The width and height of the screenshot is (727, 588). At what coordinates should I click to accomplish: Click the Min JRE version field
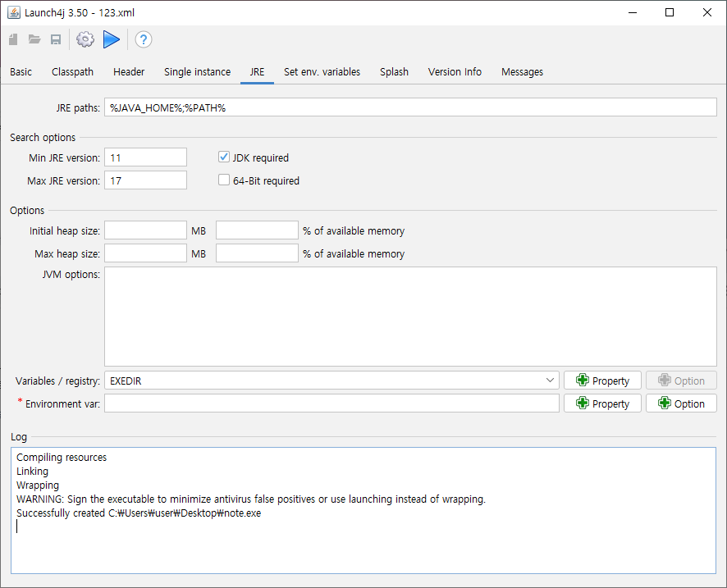click(145, 157)
